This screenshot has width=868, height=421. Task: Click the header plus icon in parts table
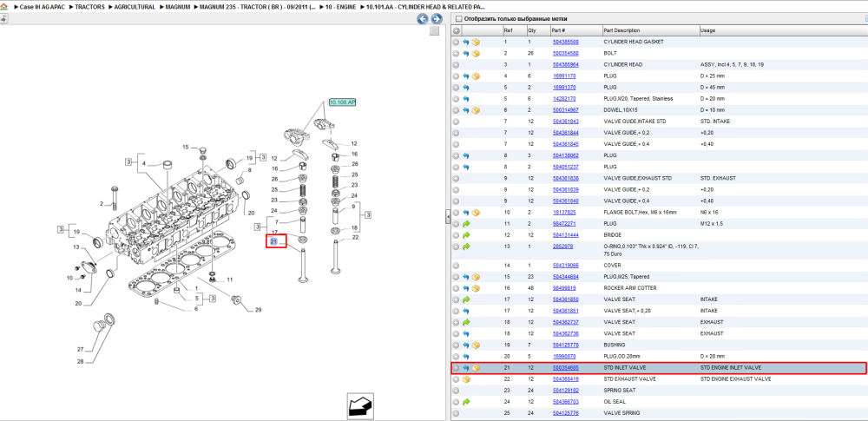(x=457, y=30)
